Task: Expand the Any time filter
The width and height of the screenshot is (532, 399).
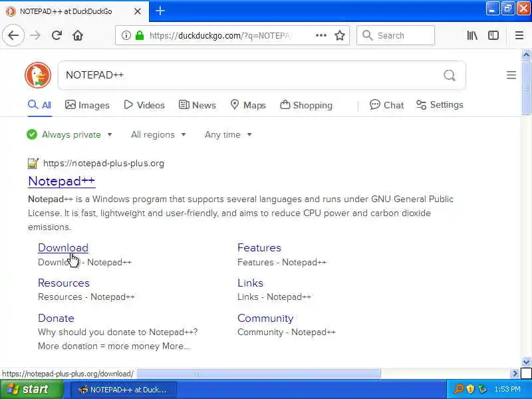Action: pos(228,135)
